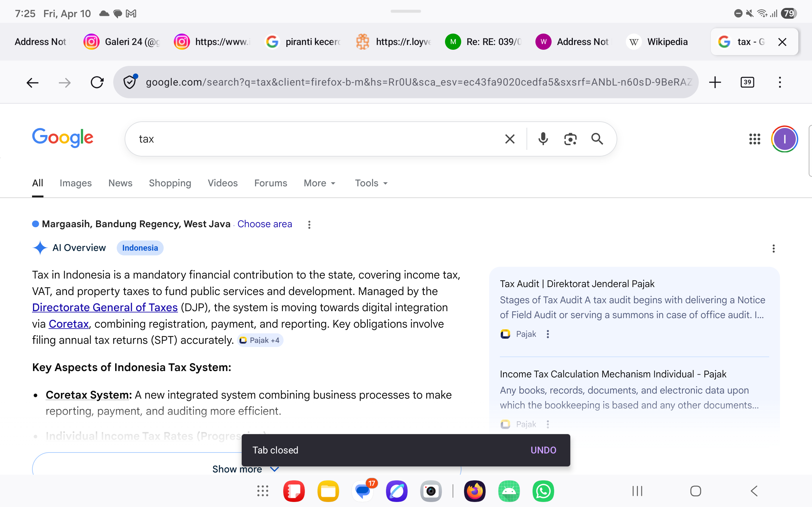Viewport: 812px width, 507px height.
Task: View site security via the shield icon
Action: coord(129,82)
